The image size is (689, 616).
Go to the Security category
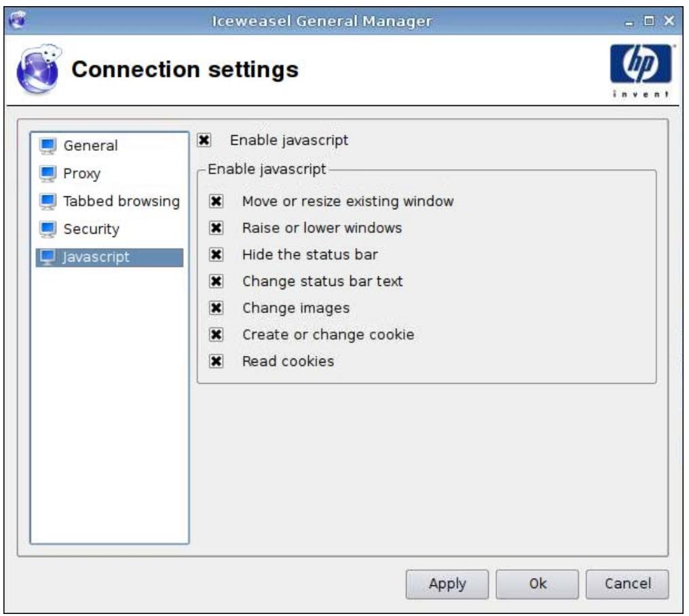[109, 229]
